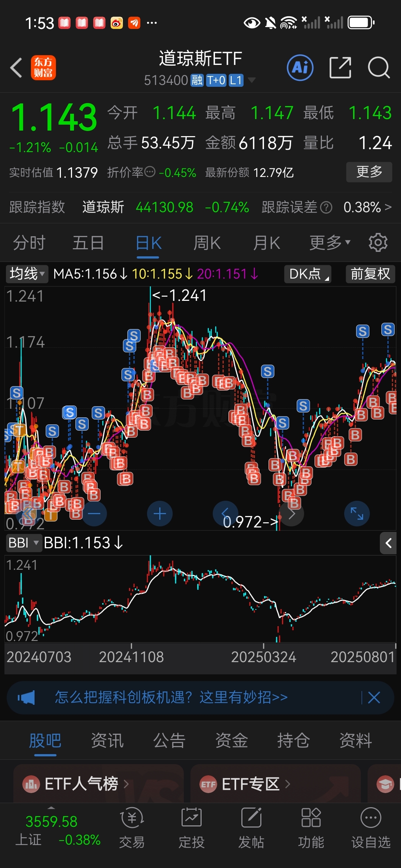Expand the 上证 index ticker bar

(52, 808)
